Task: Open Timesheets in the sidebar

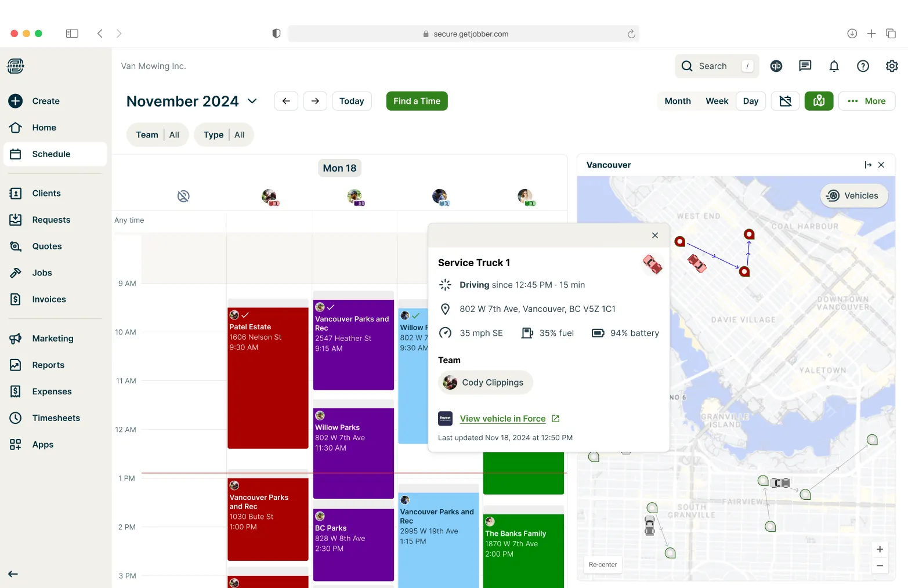Action: 56,418
